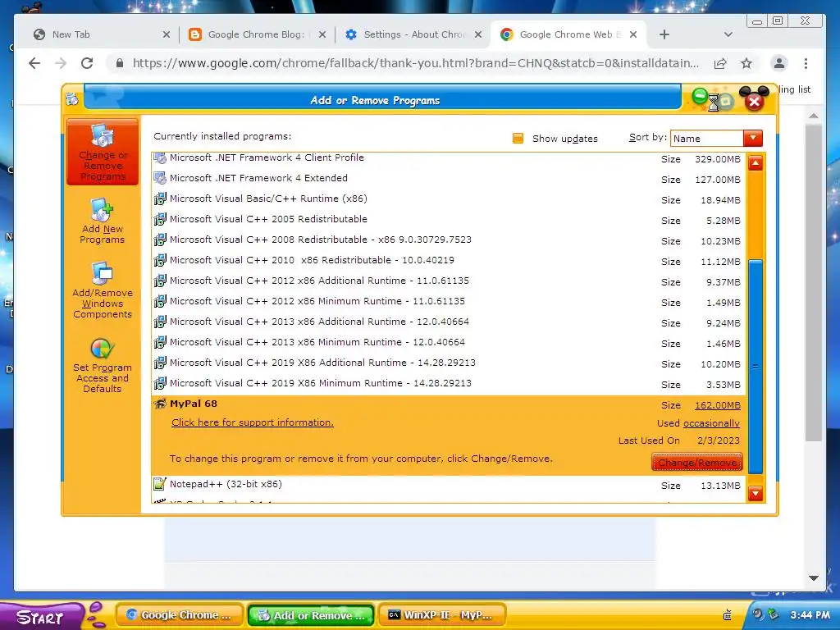Expand Chrome tab search chevron
840x630 pixels.
pos(728,34)
